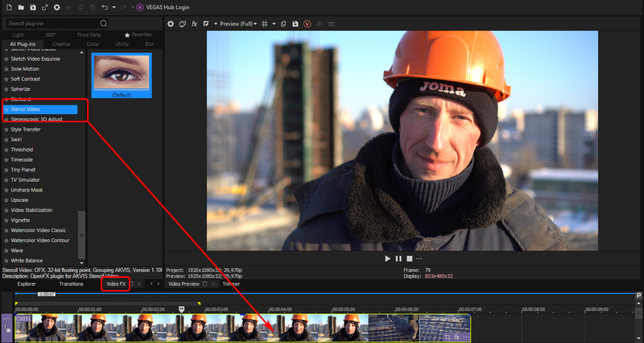
Task: Select Watercolor Video Classic plug-in
Action: click(x=38, y=230)
